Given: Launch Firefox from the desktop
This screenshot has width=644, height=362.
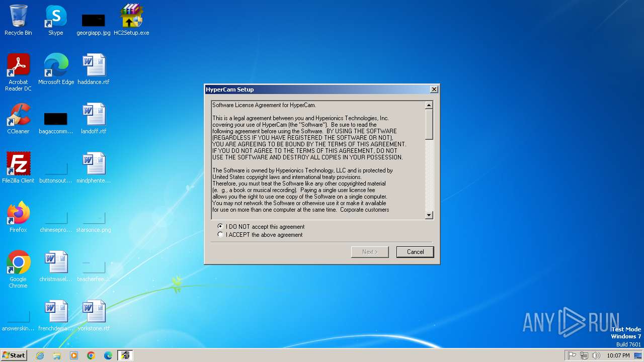Looking at the screenshot, I should 18,217.
